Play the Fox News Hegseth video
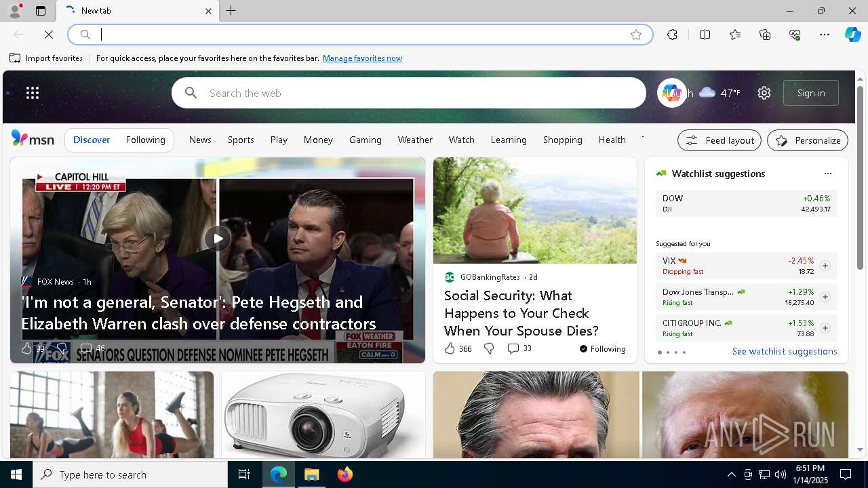 coord(218,238)
